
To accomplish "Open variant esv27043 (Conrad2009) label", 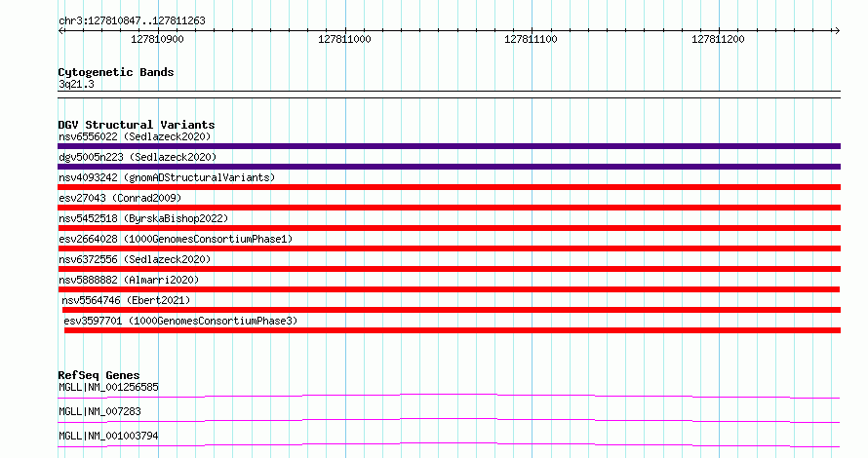I will (x=120, y=198).
